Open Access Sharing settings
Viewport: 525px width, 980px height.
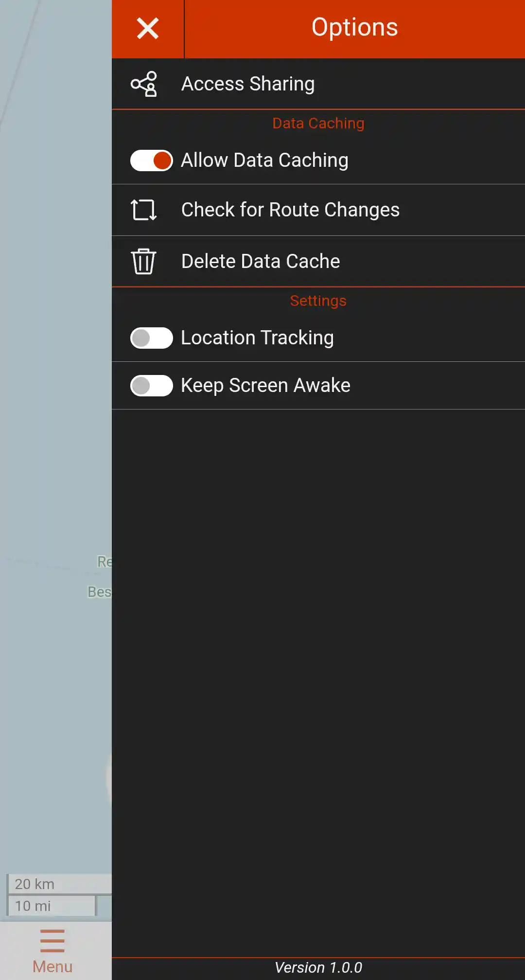(x=248, y=83)
